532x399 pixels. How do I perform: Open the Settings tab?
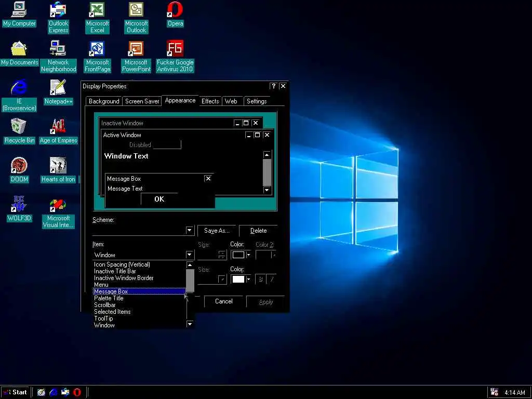click(257, 101)
